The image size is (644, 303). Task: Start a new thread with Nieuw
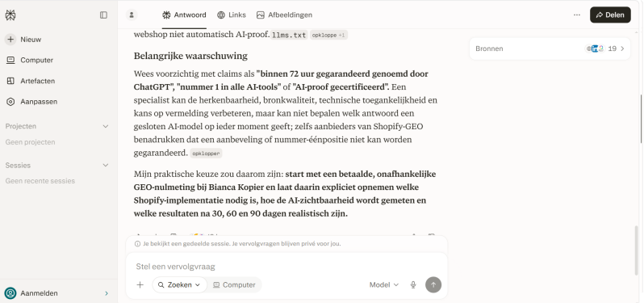23,40
